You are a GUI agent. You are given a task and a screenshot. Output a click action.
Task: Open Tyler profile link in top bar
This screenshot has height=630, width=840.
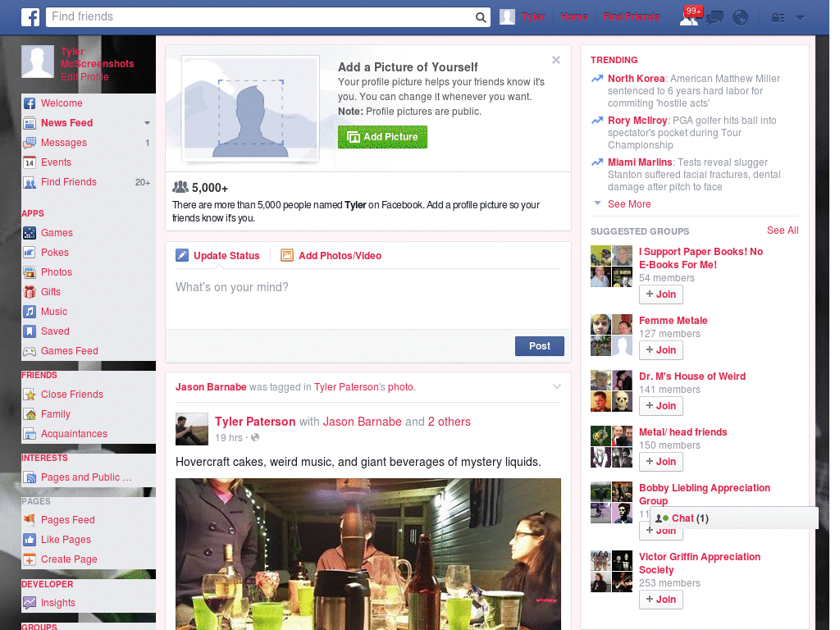tap(533, 17)
